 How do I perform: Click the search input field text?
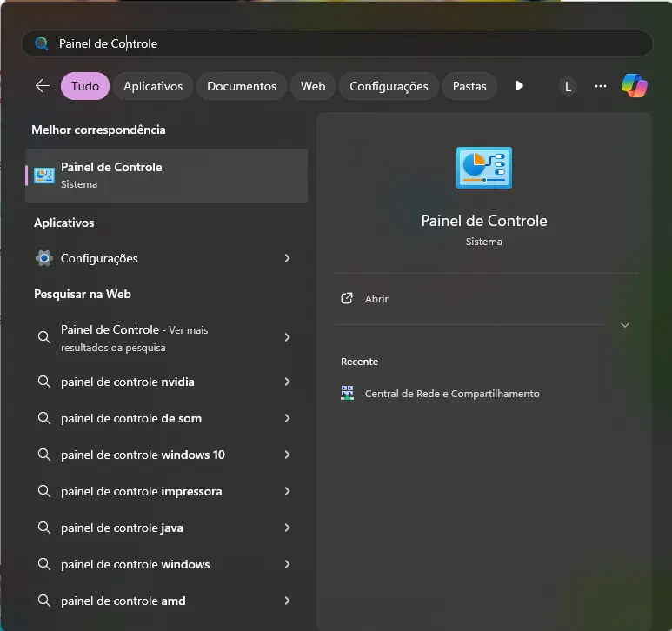(x=108, y=43)
